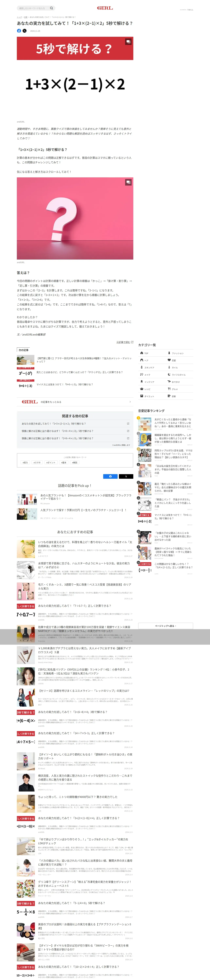Image resolution: width=210 pixels, height=980 pixels.
Task: Open the スキンケア category icon
Action: (x=142, y=367)
